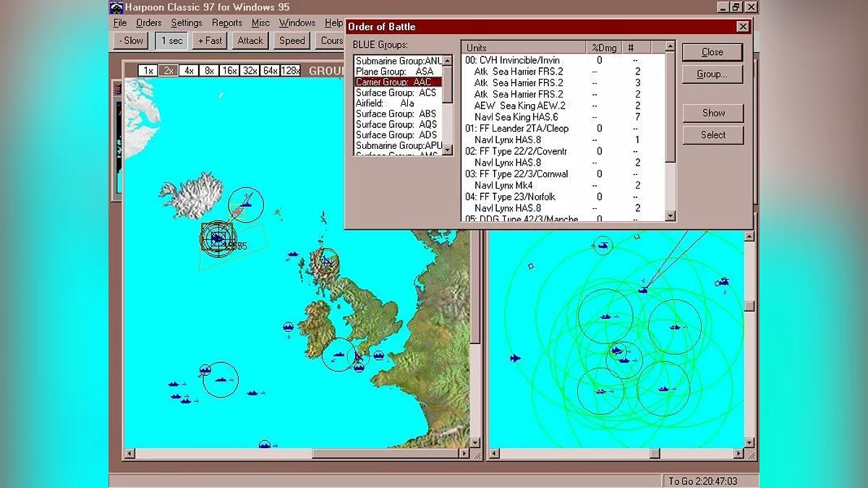The height and width of the screenshot is (488, 868).
Task: Click the left map's scroll-left arrow
Action: [130, 454]
